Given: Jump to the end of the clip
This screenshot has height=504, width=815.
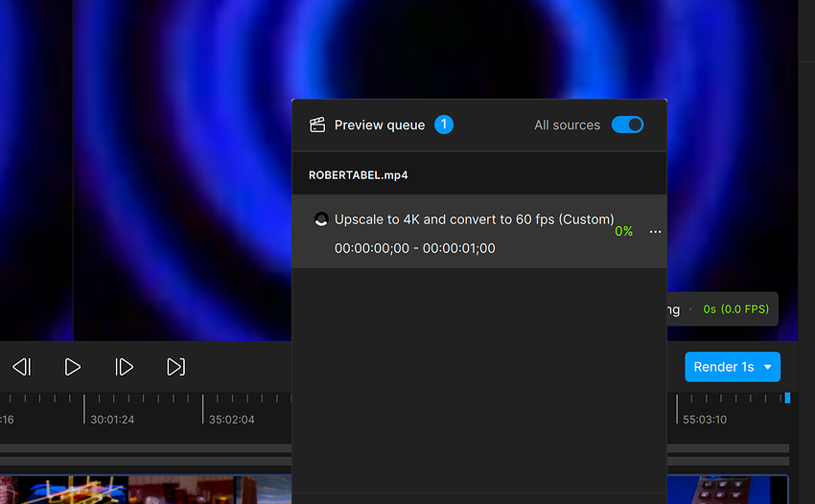Looking at the screenshot, I should click(x=175, y=367).
